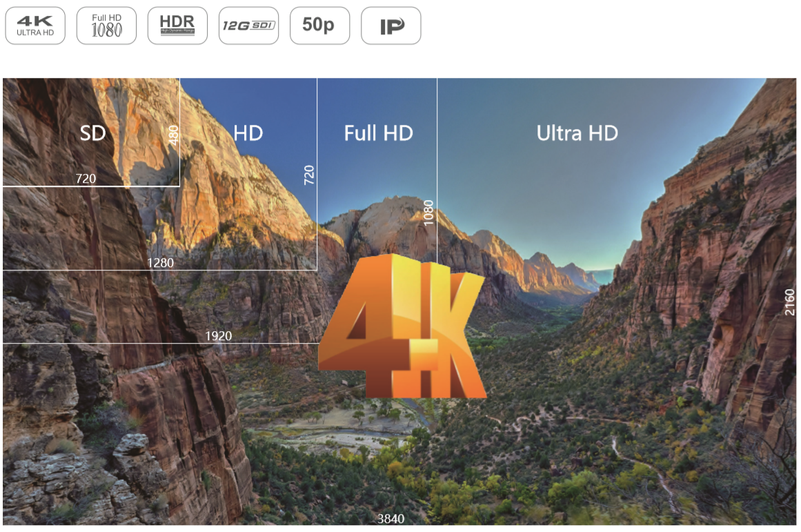Click the HDR High Dynamic Range icon
801x532 pixels.
pos(177,26)
